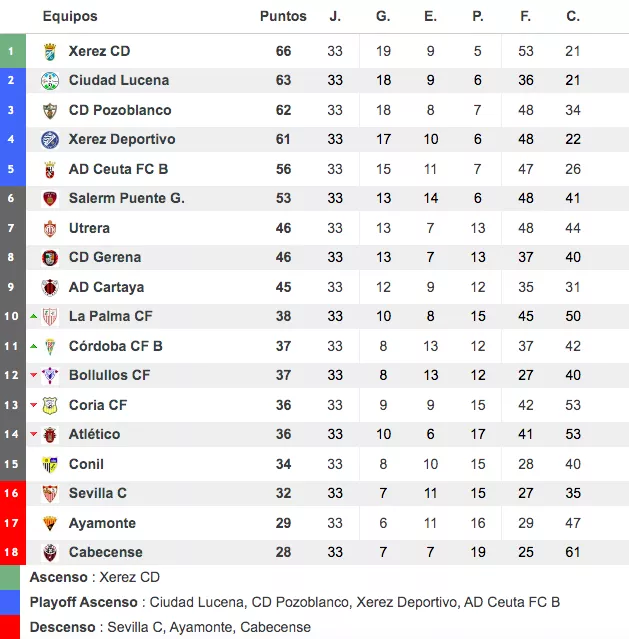Viewport: 629px width, 639px height.
Task: Click red down arrow beside Atlético
Action: [34, 434]
